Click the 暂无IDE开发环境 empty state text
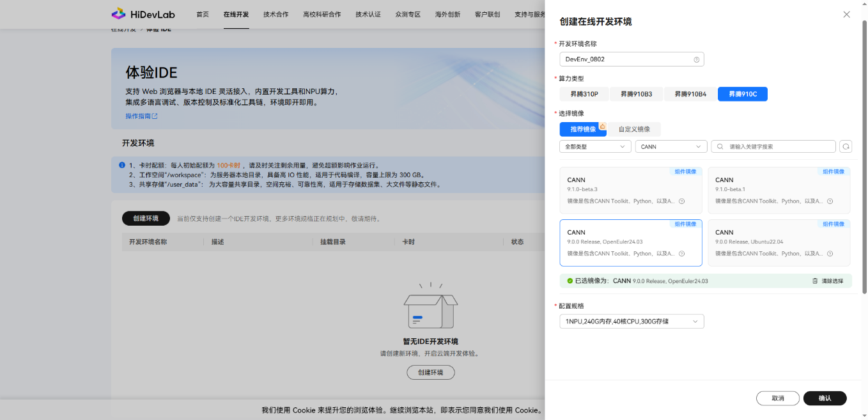Image resolution: width=868 pixels, height=420 pixels. (x=431, y=341)
